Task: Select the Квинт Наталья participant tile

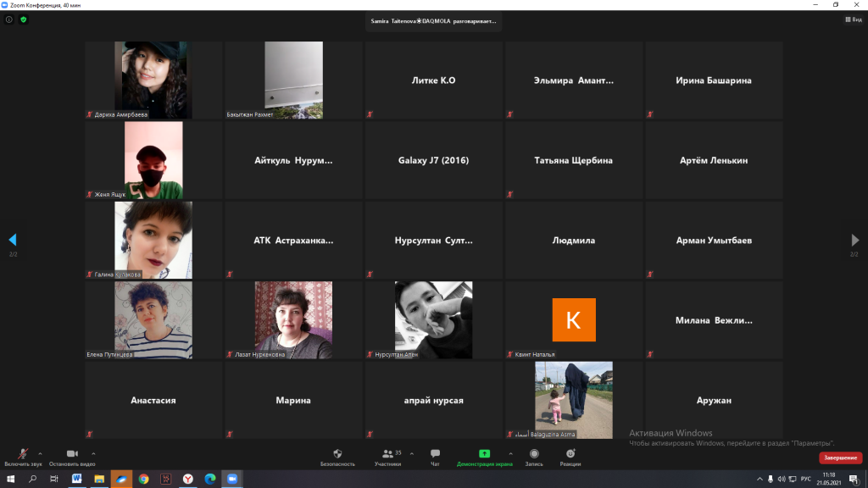Action: tap(574, 320)
